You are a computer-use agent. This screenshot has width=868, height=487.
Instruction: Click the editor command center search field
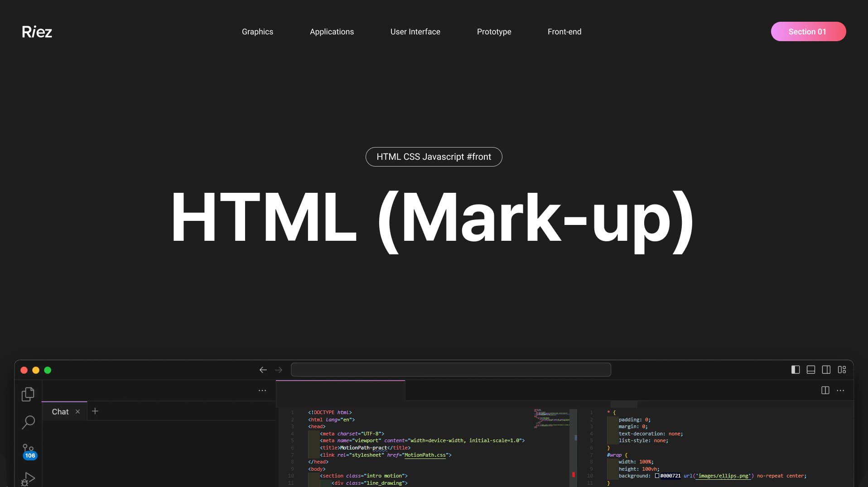pos(451,370)
